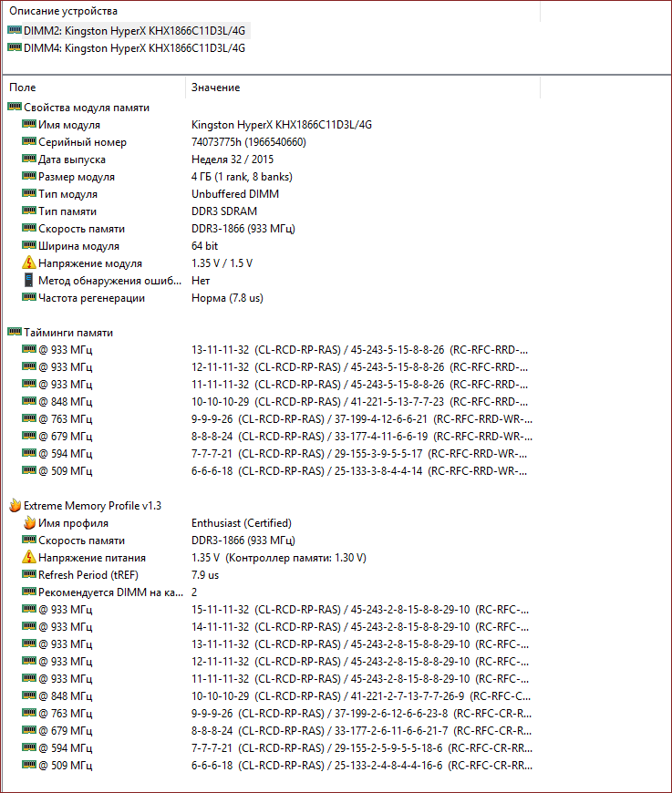Viewport: 672px width, 793px height.
Task: Select the '8-8-8-24' / 33-177-4-11-6-6-19 timing row
Action: (x=277, y=437)
